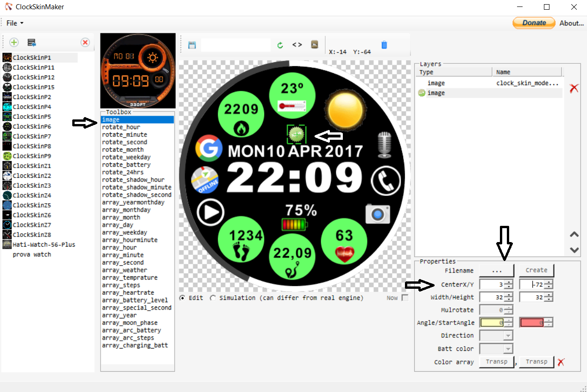Screen dimensions: 587x392
Task: Click the Donate button
Action: [x=534, y=23]
